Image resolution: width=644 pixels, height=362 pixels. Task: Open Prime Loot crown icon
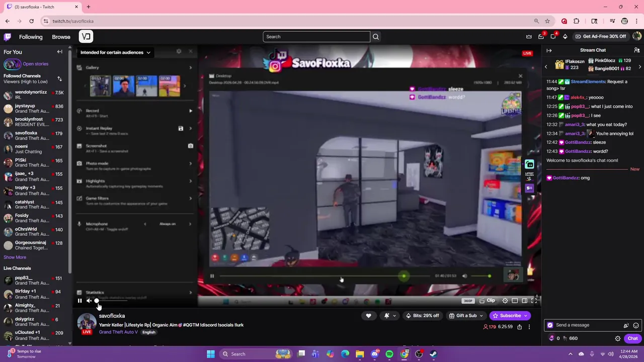[529, 37]
